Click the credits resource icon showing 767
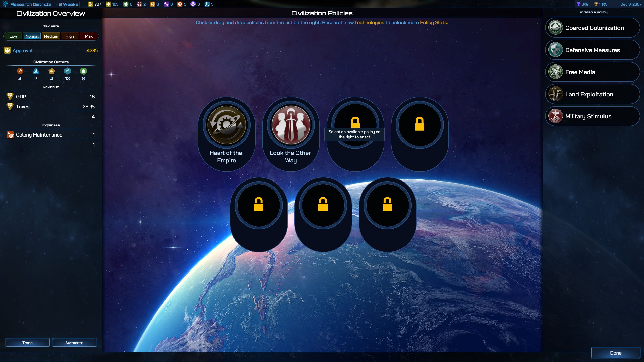The image size is (644, 362). tap(91, 4)
